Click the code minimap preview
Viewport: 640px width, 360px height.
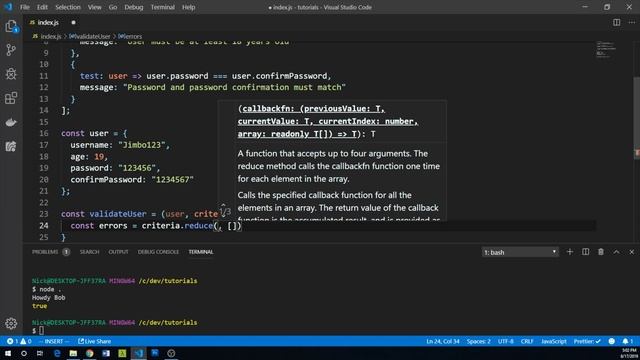[x=605, y=49]
